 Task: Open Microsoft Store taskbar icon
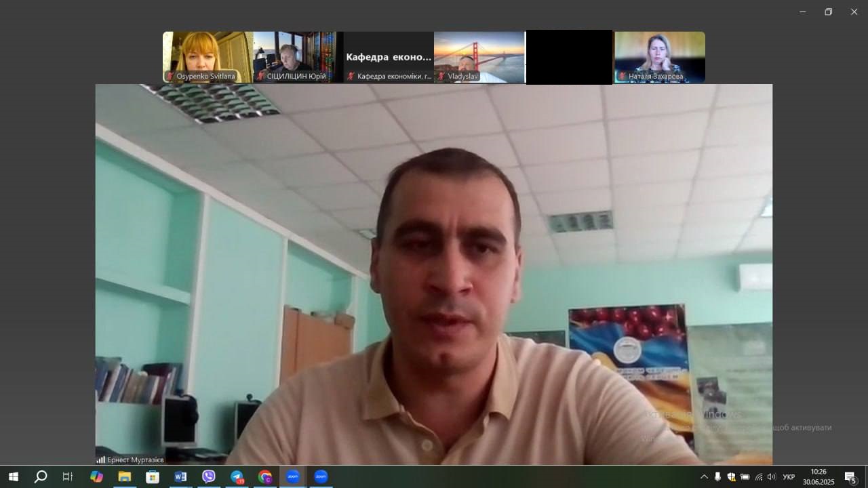tap(153, 476)
